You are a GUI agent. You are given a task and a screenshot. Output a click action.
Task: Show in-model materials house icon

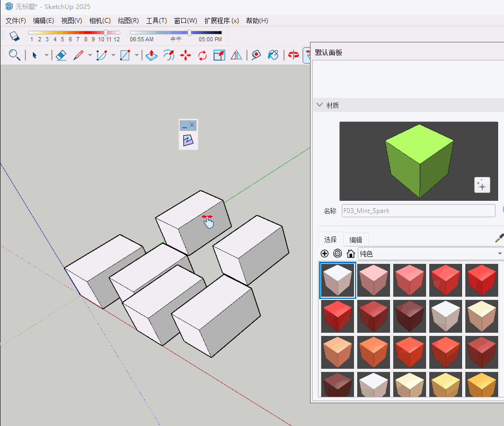pos(351,253)
